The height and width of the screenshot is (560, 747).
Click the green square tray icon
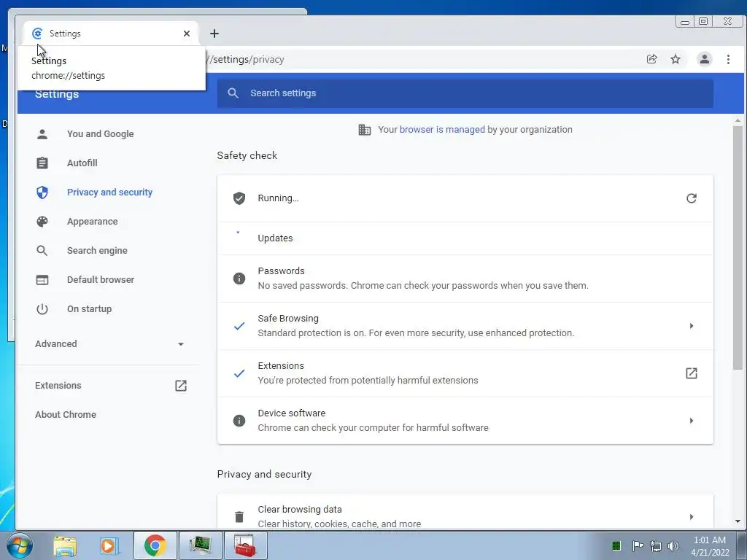616,545
